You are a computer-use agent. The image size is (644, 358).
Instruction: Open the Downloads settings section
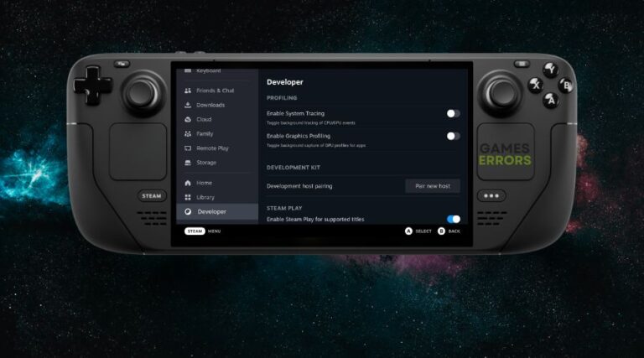217,105
